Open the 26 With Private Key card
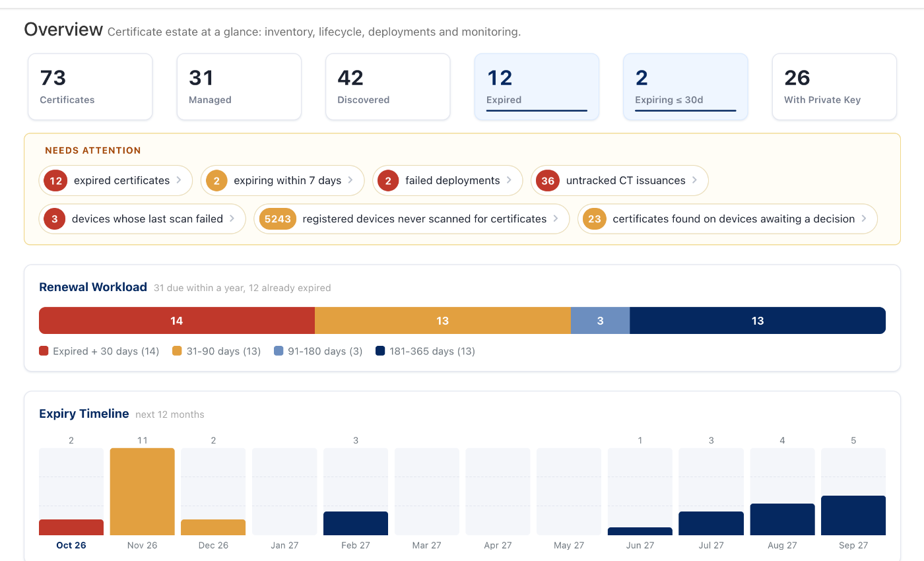Screen dimensions: 924x561 [x=834, y=86]
